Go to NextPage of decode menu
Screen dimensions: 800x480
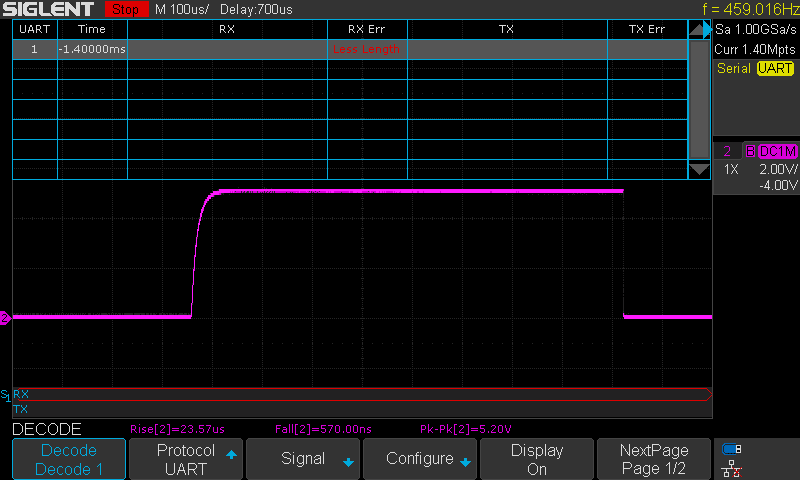654,459
